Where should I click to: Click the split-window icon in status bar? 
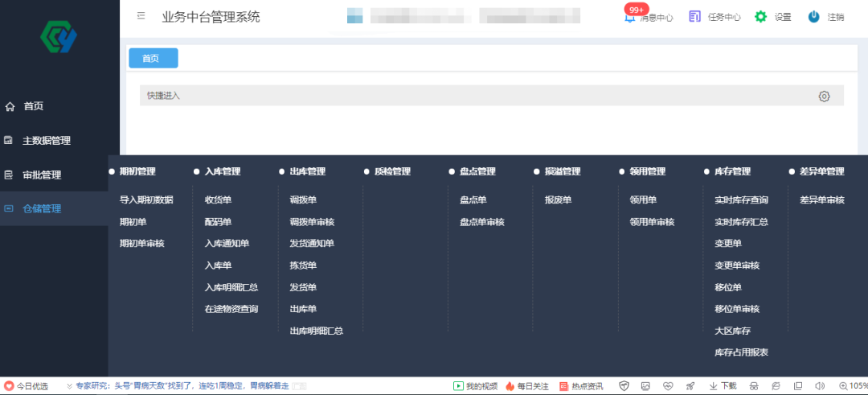click(x=798, y=386)
